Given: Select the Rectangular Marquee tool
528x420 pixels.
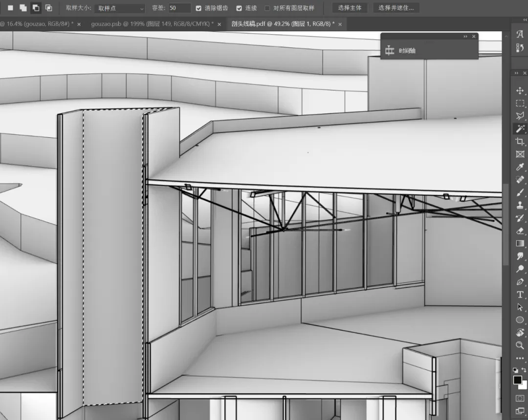Looking at the screenshot, I should coord(520,104).
